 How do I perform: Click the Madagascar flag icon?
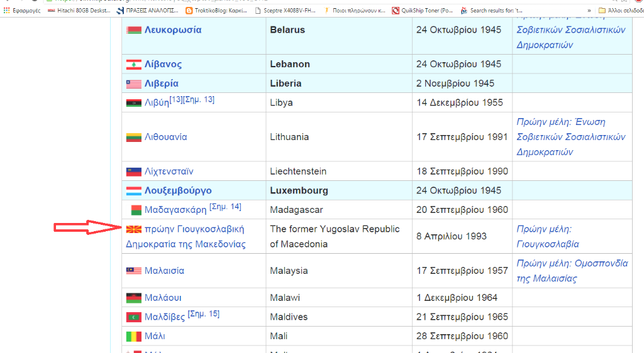click(x=136, y=210)
